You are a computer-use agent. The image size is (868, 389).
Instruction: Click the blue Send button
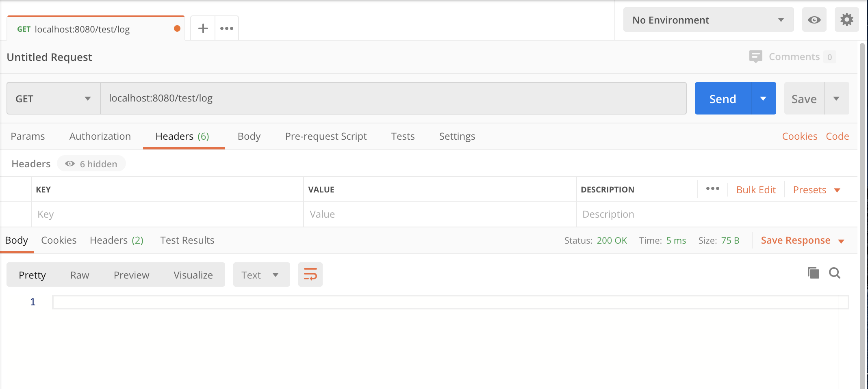coord(723,99)
